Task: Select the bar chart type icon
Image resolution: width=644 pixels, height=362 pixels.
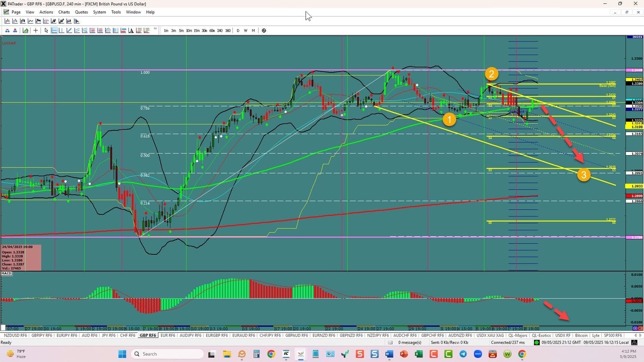Action: point(7,21)
